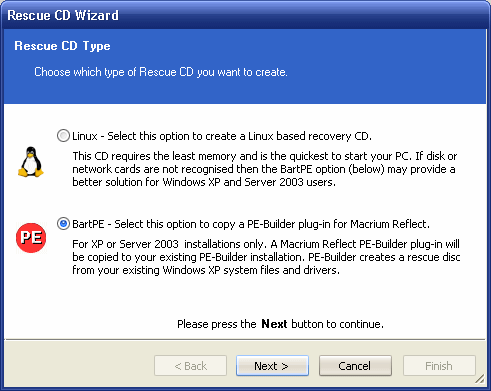This screenshot has height=391, width=491.
Task: Click the "Please press the" instruction text
Action: [216, 324]
